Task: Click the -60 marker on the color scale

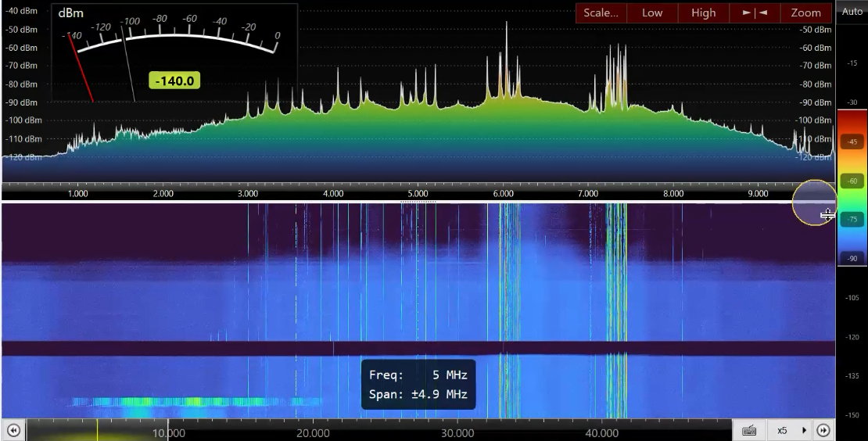Action: pyautogui.click(x=852, y=181)
